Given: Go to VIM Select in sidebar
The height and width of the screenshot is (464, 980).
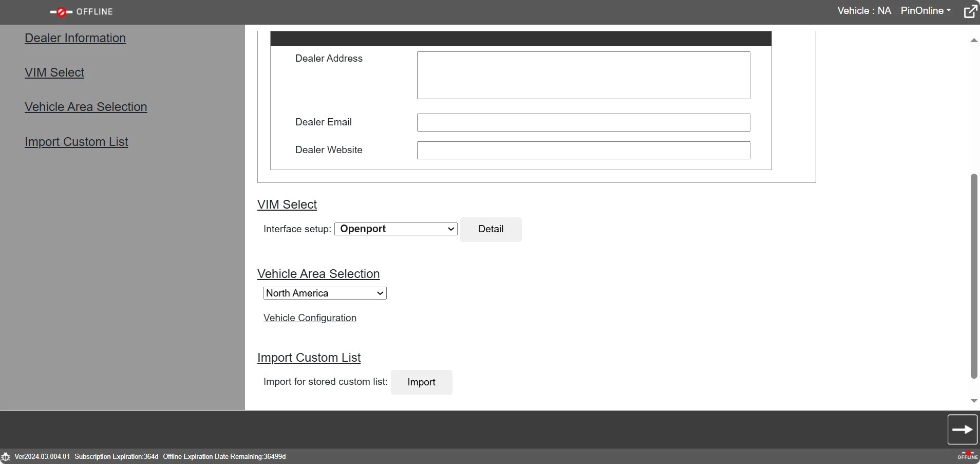Looking at the screenshot, I should click(54, 72).
